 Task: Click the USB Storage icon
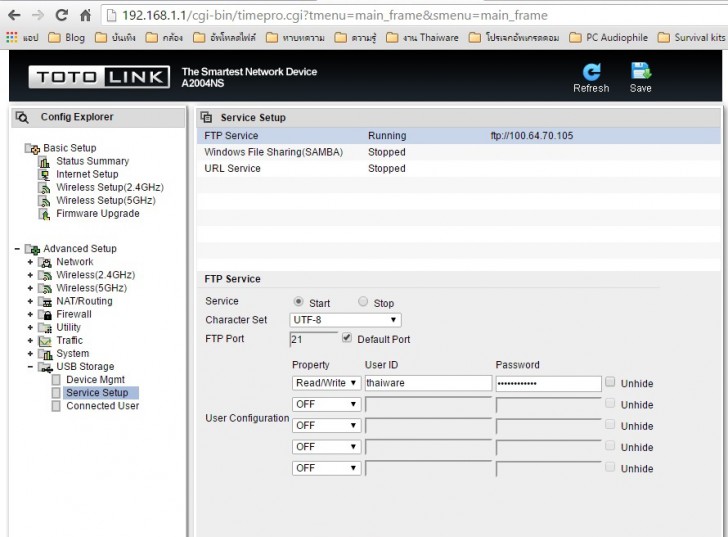(45, 367)
